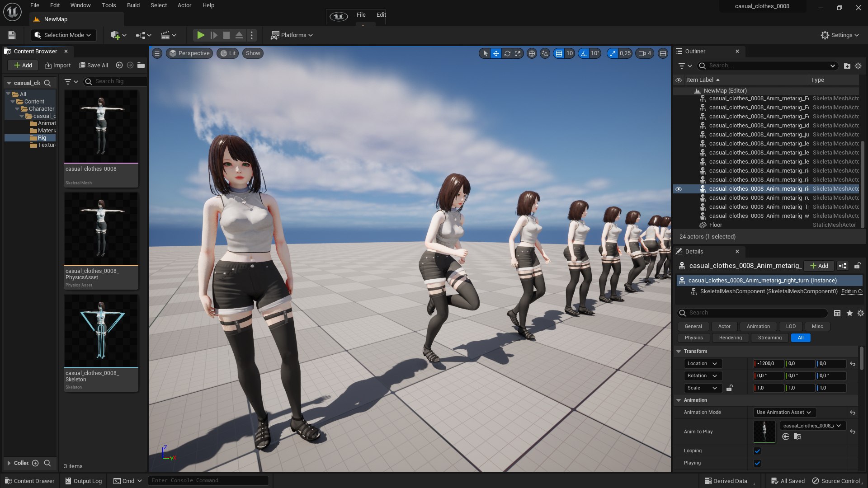Screen dimensions: 868x488
Task: Select casual_clothes_0008_Skeleton asset thumbnail
Action: pyautogui.click(x=101, y=331)
